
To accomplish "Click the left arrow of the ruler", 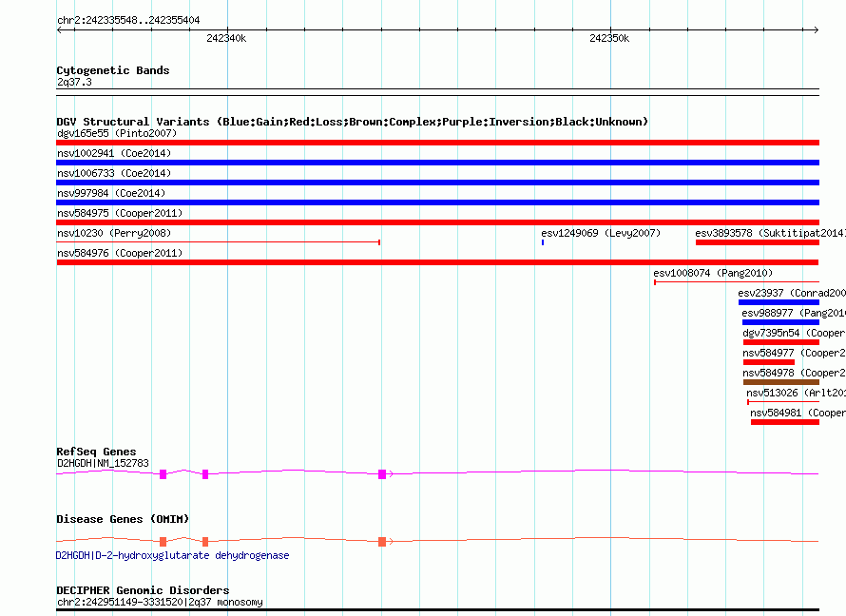I will [59, 30].
